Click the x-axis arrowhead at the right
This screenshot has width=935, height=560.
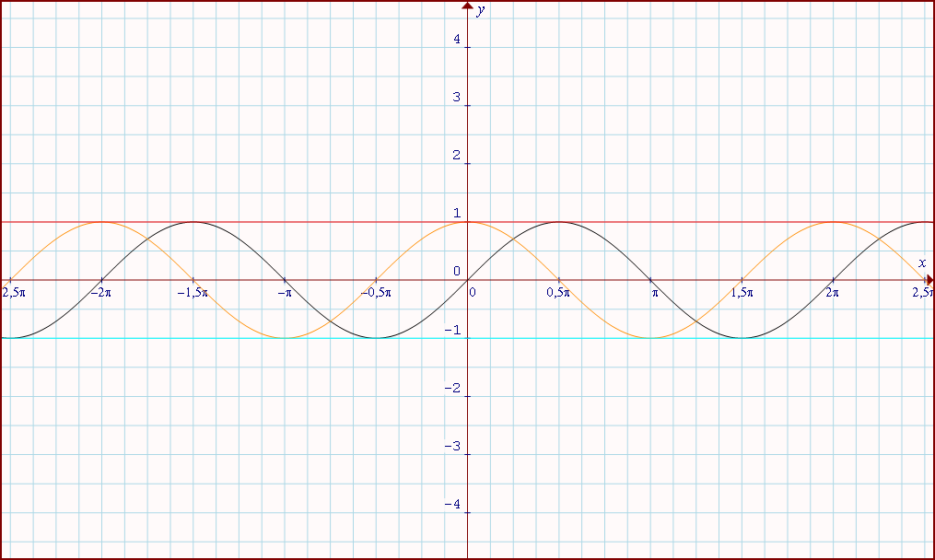point(929,279)
